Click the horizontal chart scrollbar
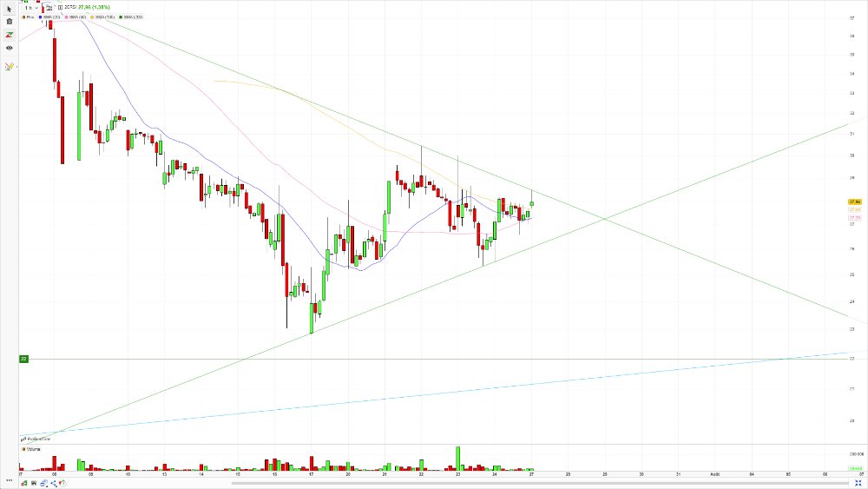This screenshot has height=489, width=868. tap(539, 484)
